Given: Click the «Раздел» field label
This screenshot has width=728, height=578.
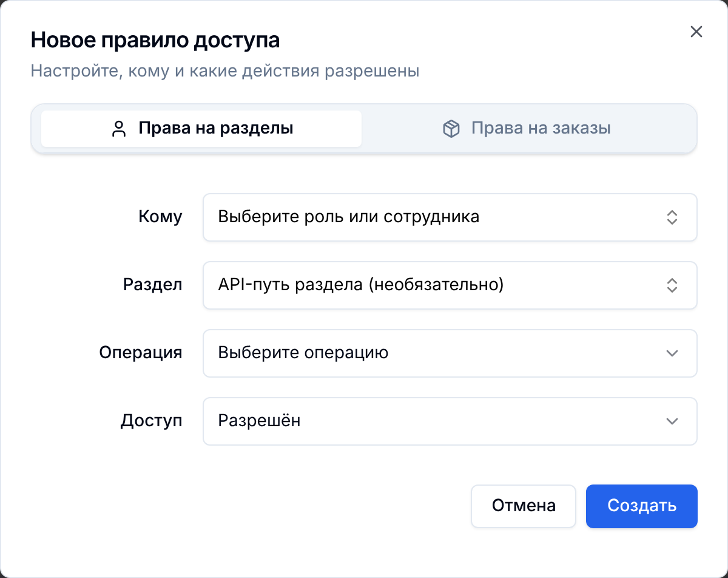Looking at the screenshot, I should click(x=153, y=285).
